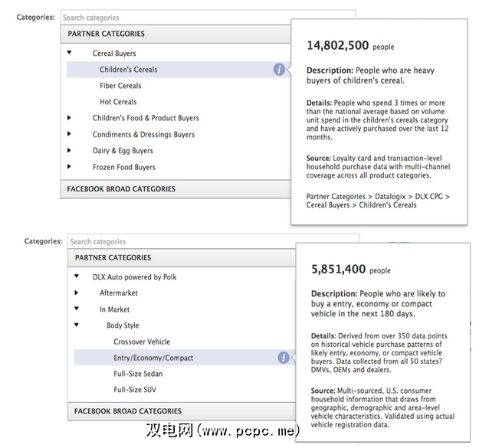Click the upper Search categories field
The image size is (479, 448).
tap(208, 18)
